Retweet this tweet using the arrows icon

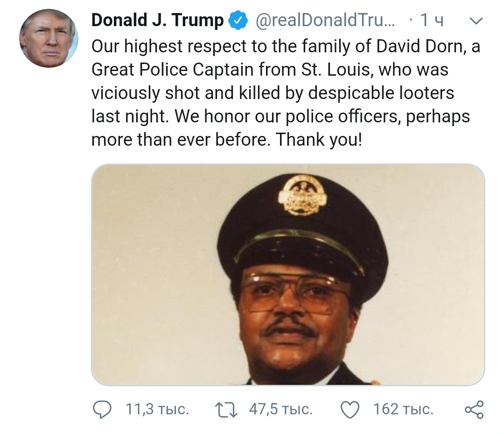(227, 411)
